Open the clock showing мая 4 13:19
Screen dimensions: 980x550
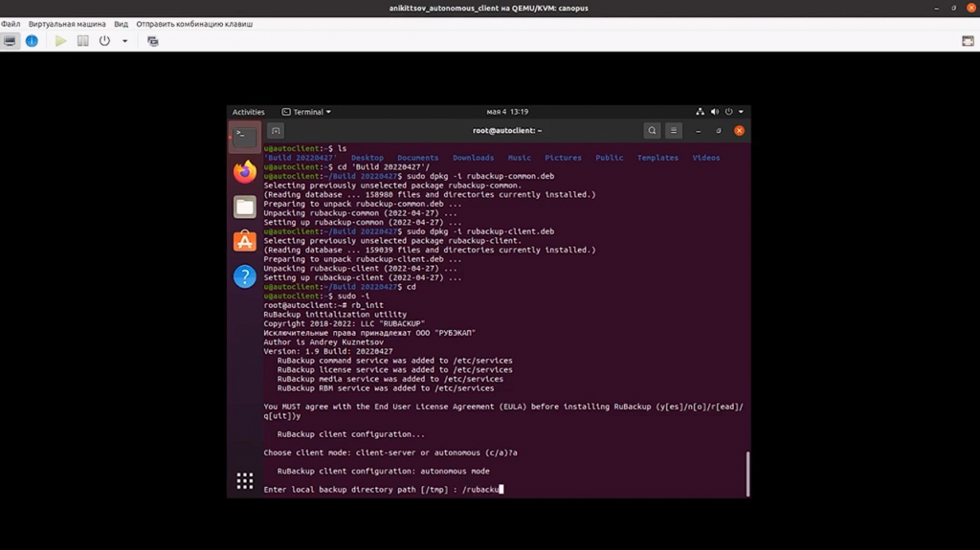(507, 112)
